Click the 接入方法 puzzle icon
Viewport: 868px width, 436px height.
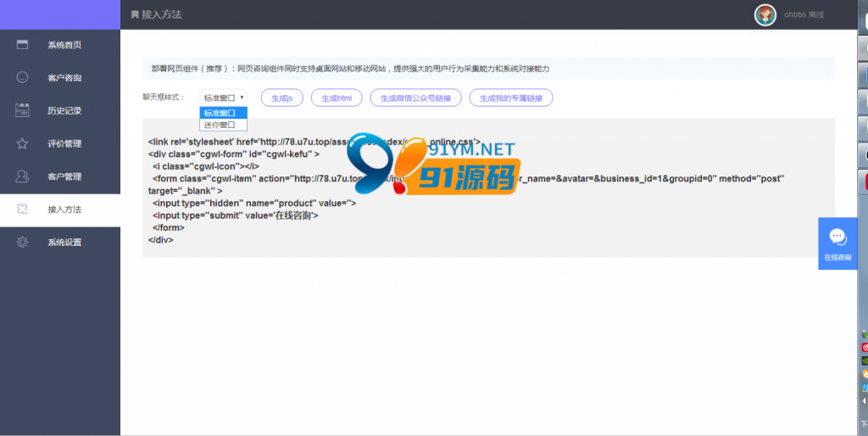[x=23, y=210]
